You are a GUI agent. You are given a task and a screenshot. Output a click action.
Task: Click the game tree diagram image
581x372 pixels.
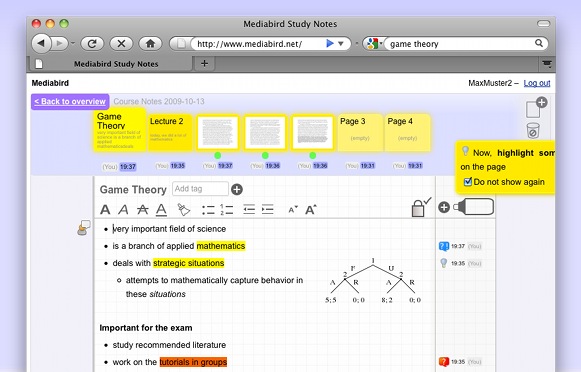(x=373, y=280)
